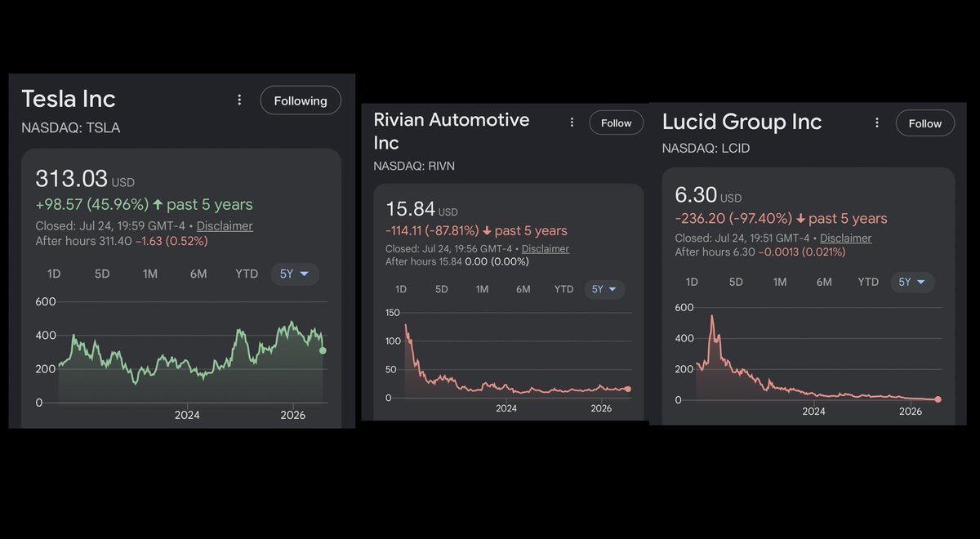Select 6M range on Rivian chart
This screenshot has width=980, height=539.
[523, 289]
